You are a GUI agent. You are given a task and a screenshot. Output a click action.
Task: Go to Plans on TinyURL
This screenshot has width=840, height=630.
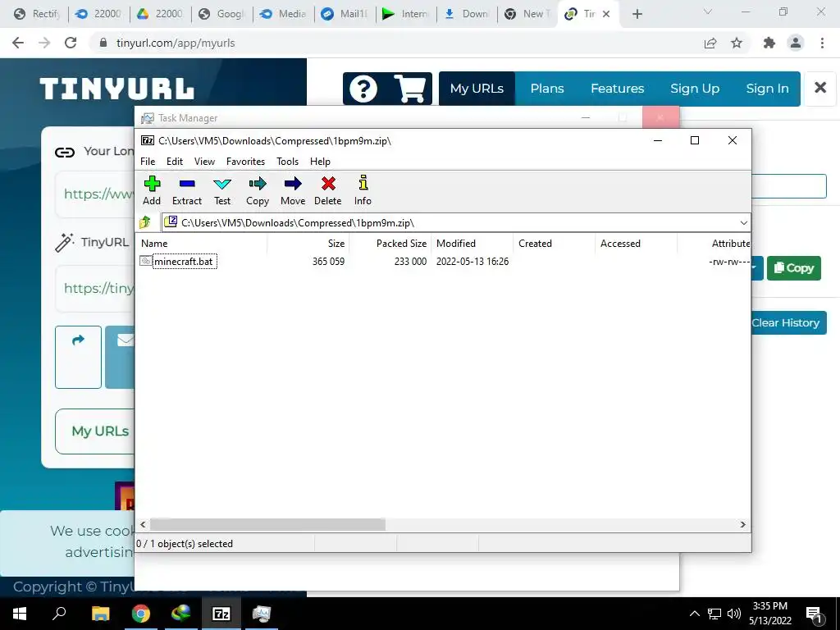pos(547,89)
